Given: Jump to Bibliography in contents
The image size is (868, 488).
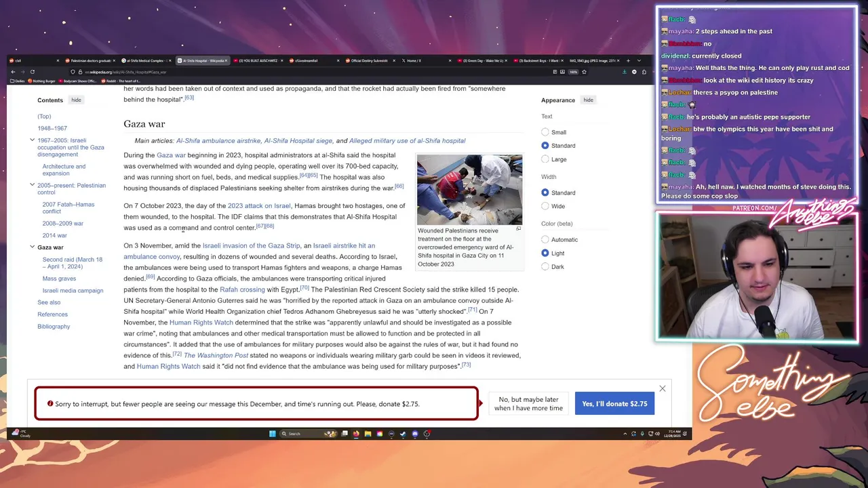Looking at the screenshot, I should click(x=54, y=327).
